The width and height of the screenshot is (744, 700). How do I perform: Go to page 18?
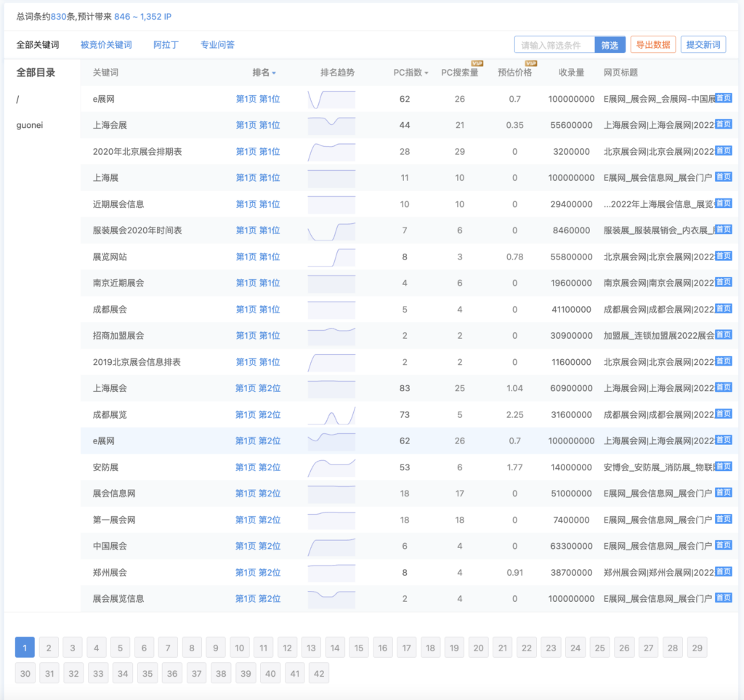(430, 648)
